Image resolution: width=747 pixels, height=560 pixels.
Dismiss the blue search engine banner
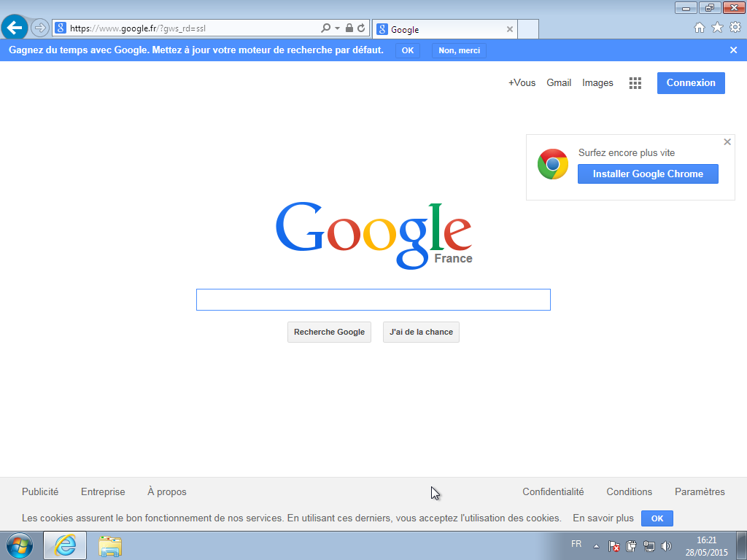click(x=733, y=50)
